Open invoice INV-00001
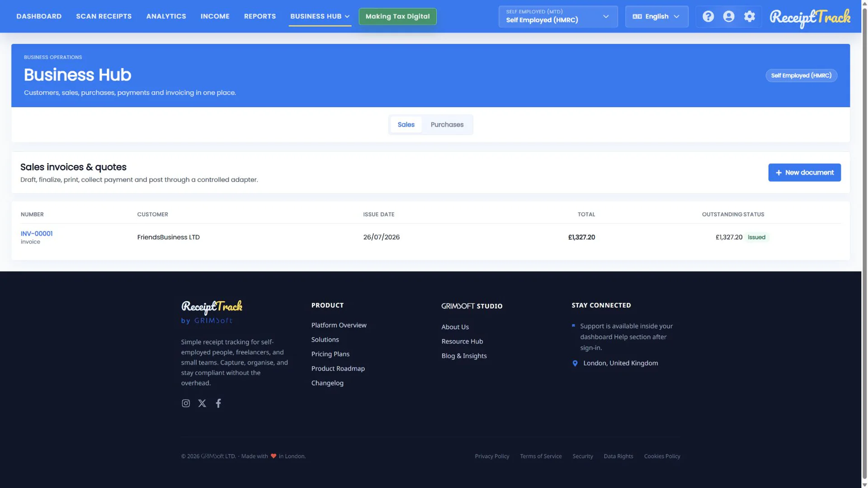The width and height of the screenshot is (868, 488). 37,234
